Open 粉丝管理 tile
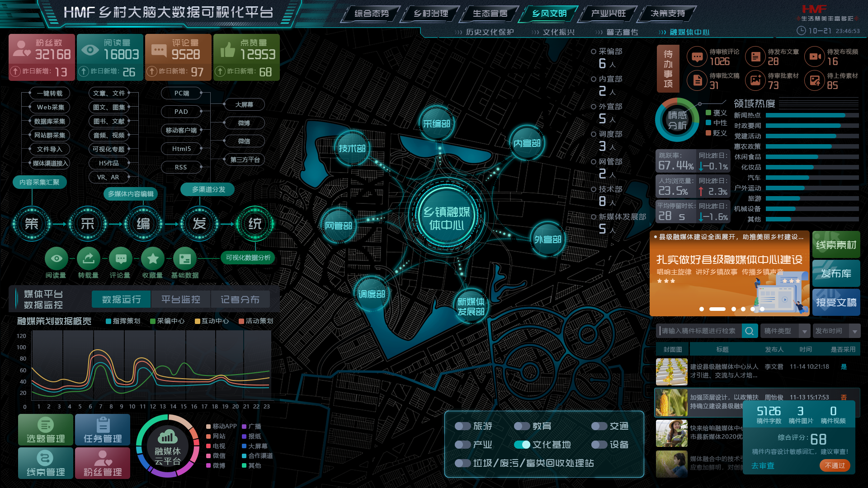Image resolution: width=868 pixels, height=488 pixels. [103, 463]
